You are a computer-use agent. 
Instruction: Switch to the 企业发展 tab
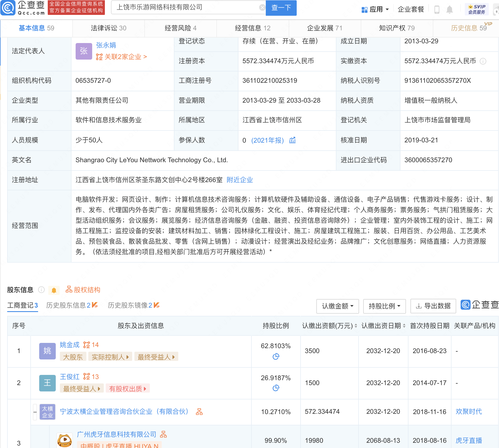click(325, 28)
